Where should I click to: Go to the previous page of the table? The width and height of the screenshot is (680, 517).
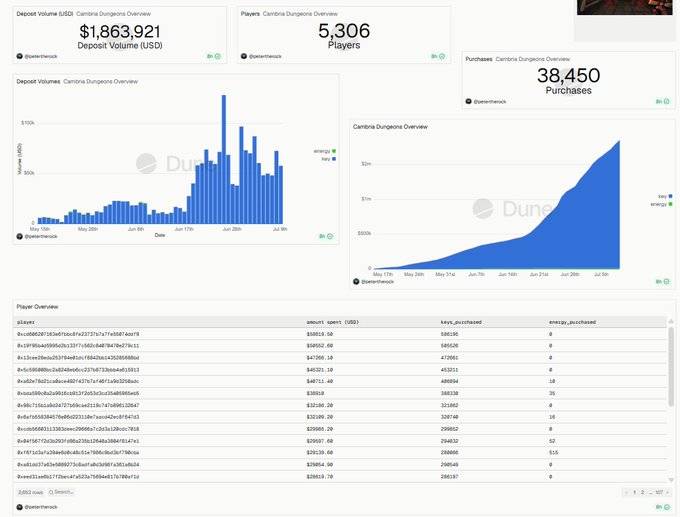626,492
